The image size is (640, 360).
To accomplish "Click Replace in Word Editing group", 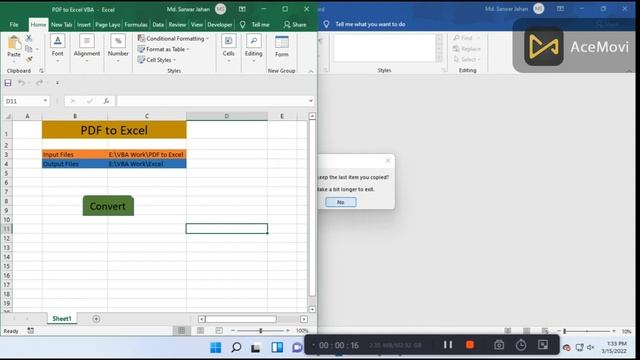I will tap(467, 49).
